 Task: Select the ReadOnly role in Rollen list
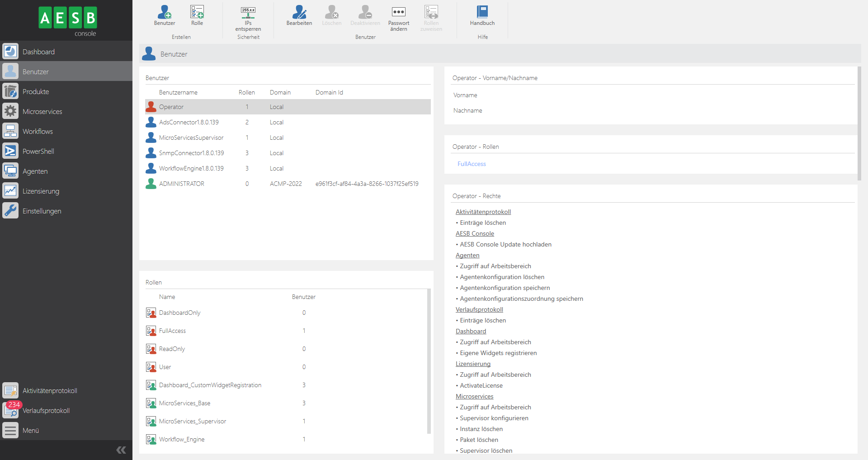pyautogui.click(x=172, y=349)
